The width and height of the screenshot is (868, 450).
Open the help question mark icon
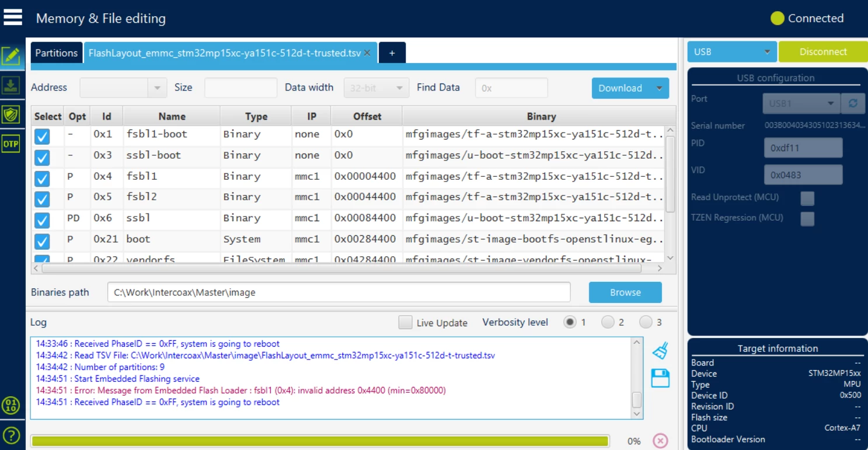coord(11,435)
